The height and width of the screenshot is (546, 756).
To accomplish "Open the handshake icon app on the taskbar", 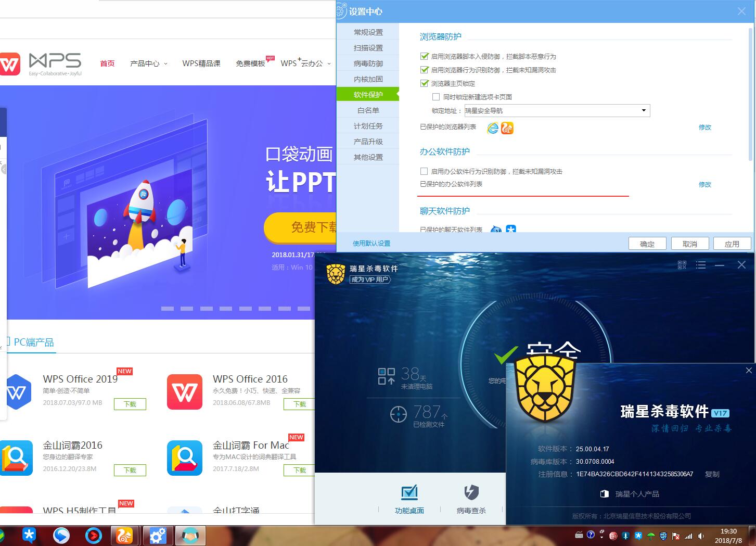I will 190,535.
